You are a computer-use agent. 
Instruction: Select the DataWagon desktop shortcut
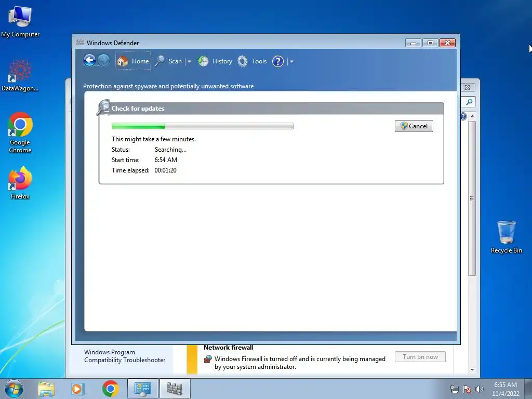(x=20, y=76)
